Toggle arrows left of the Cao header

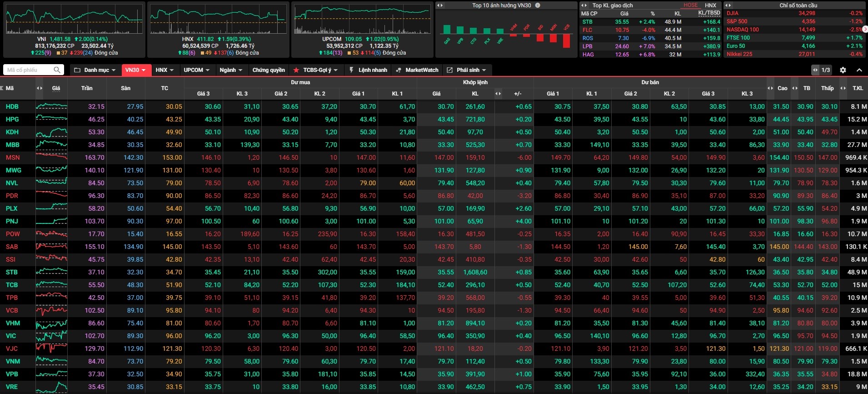coord(770,88)
